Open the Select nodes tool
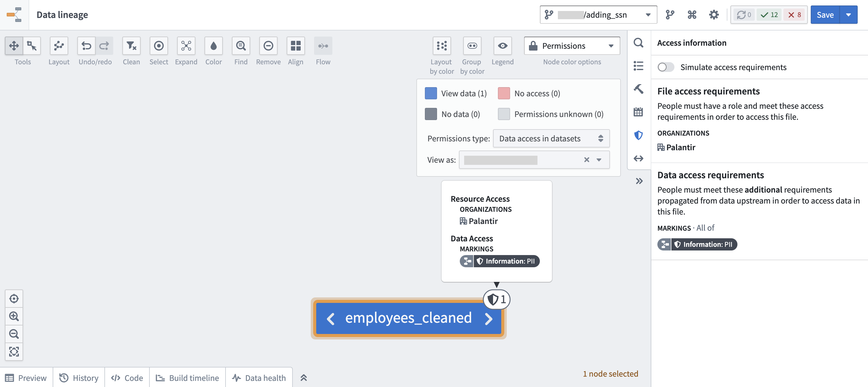The height and width of the screenshot is (387, 868). tap(159, 45)
